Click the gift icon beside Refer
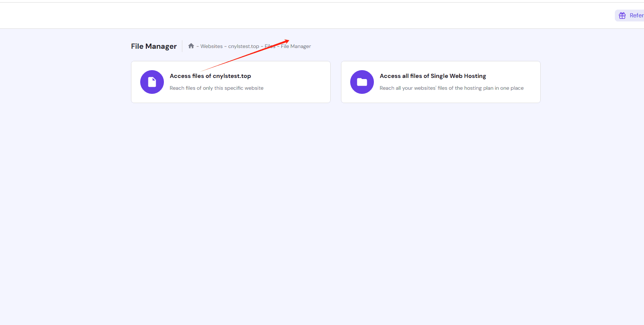Viewport: 644px width, 325px height. [x=622, y=16]
